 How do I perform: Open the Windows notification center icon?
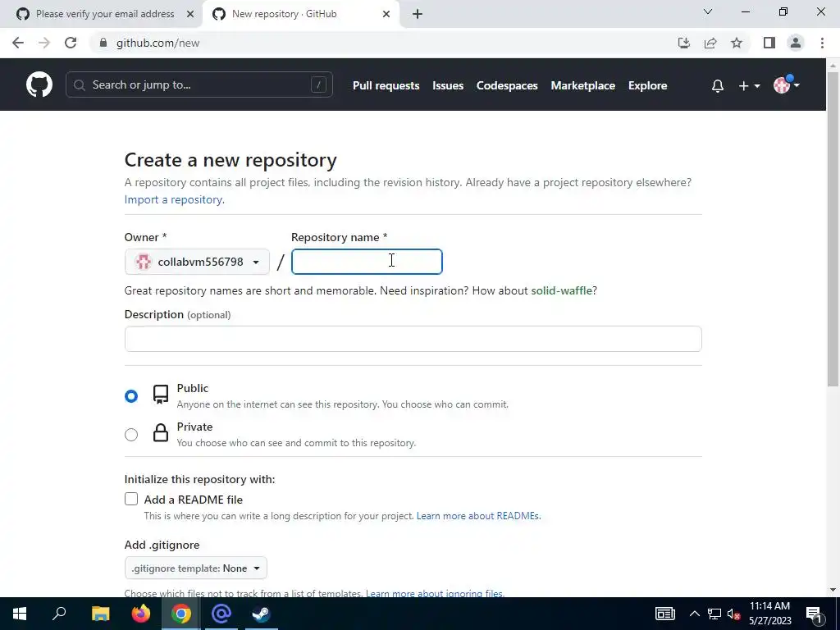click(814, 614)
